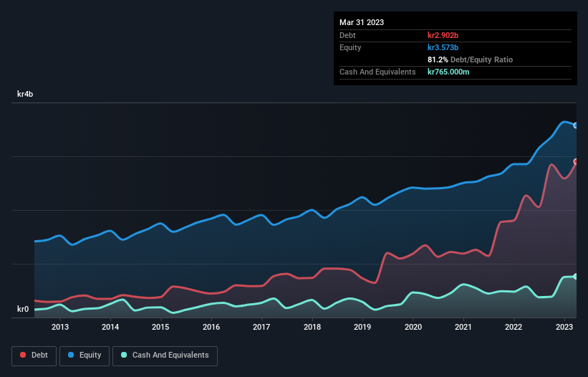Click the kr0 y-axis label

click(23, 309)
